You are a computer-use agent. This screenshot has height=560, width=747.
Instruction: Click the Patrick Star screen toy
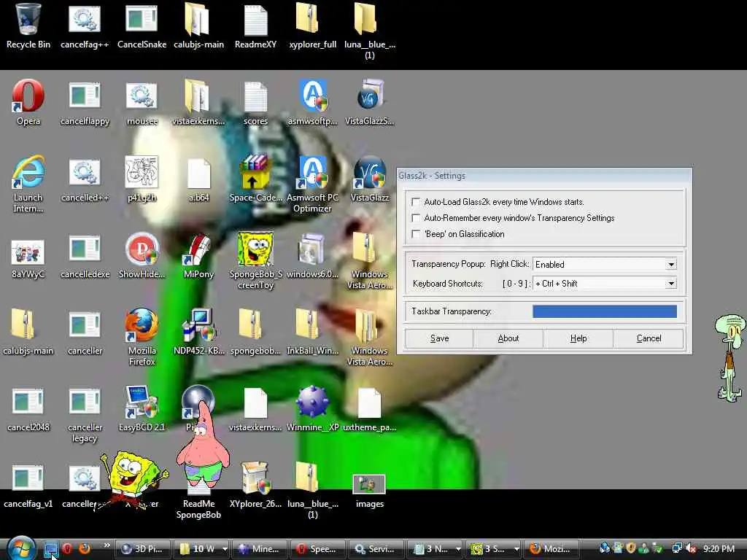pyautogui.click(x=203, y=446)
